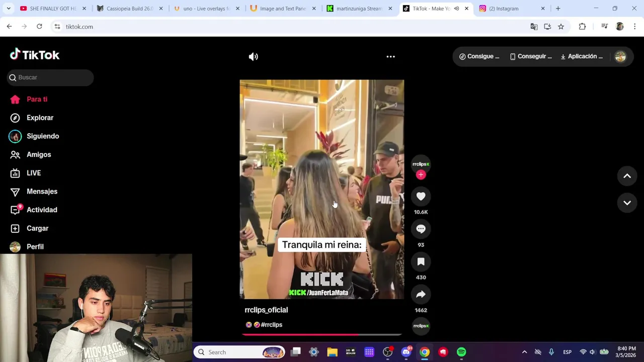Bookmark the video to favorites
Viewport: 644px width, 362px height.
(421, 262)
